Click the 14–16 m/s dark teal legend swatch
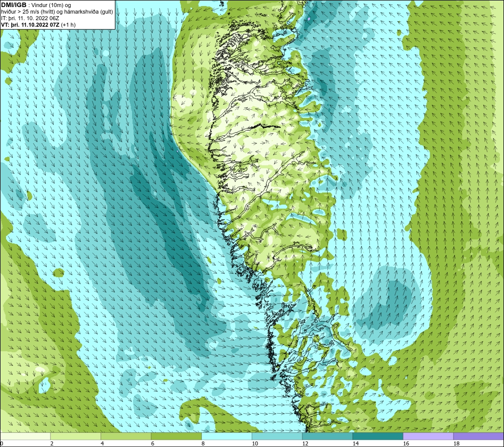Image resolution: width=504 pixels, height=447 pixels. (x=377, y=436)
